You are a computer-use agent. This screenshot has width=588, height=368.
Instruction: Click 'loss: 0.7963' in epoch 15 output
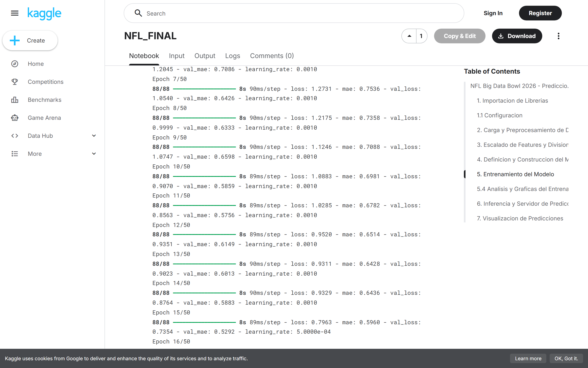(311, 322)
